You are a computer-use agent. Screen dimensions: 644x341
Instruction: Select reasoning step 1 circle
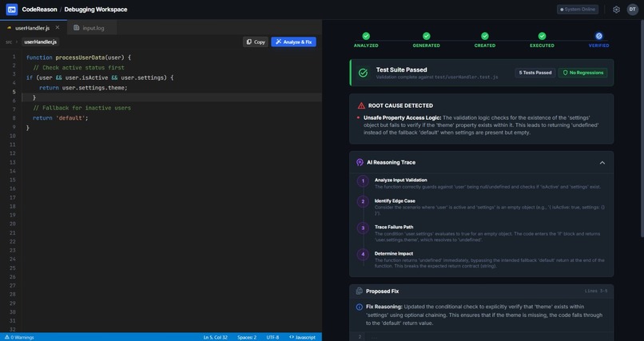click(363, 181)
